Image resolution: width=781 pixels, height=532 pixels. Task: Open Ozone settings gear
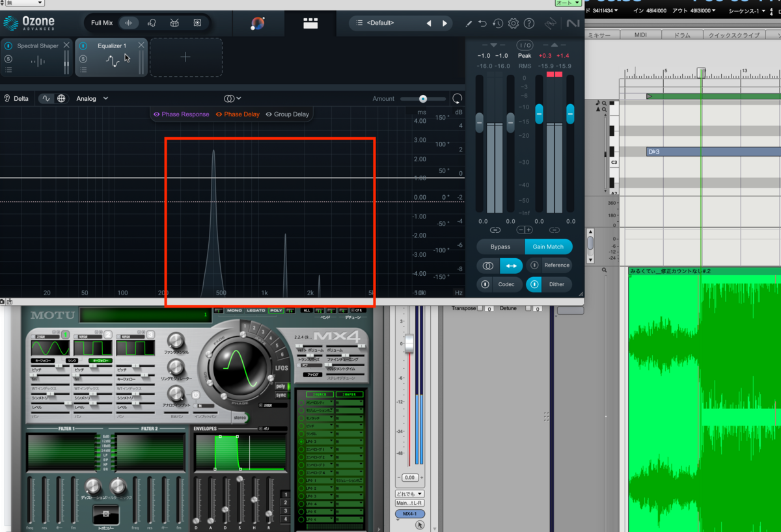tap(514, 23)
